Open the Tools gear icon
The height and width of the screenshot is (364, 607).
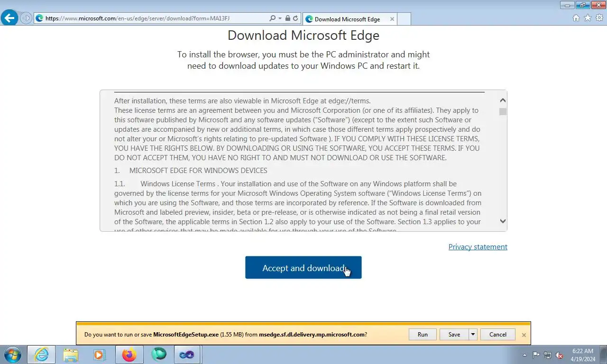pyautogui.click(x=599, y=18)
